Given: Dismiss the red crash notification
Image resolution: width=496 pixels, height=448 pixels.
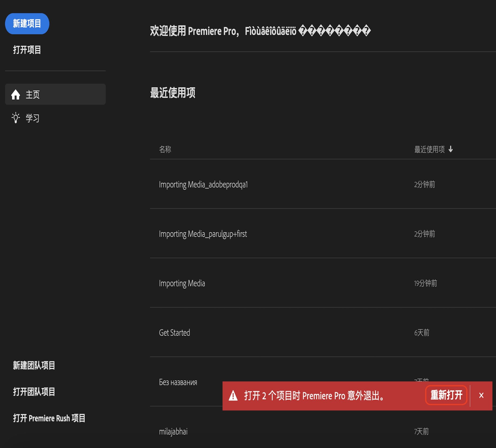Looking at the screenshot, I should tap(481, 395).
